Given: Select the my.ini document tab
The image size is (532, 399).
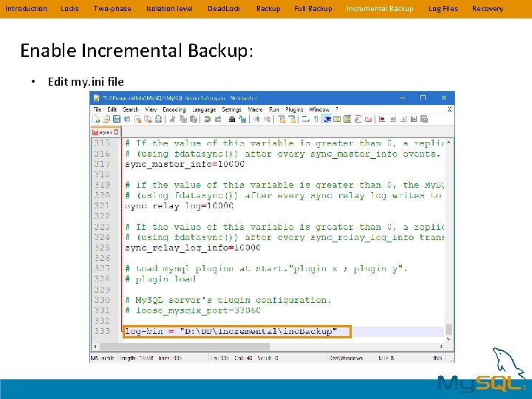Looking at the screenshot, I should [105, 132].
